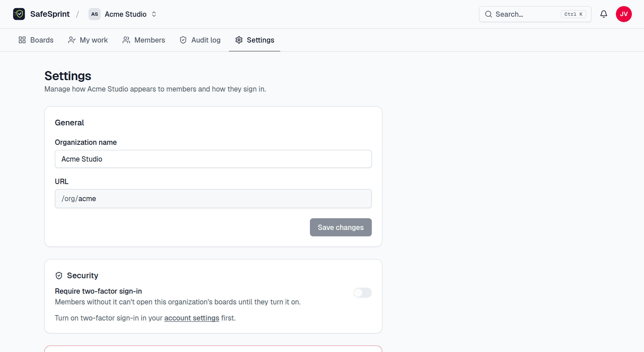Click the Settings page heading

coord(68,76)
